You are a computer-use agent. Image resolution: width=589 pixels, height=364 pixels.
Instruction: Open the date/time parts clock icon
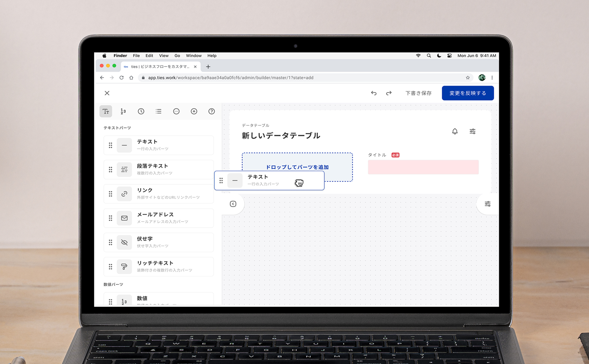click(x=141, y=111)
